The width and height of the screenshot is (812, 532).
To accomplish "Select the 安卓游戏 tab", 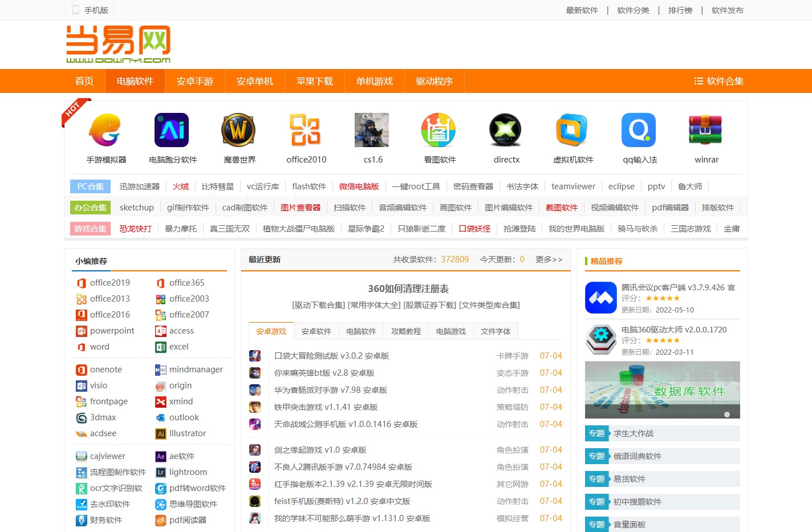I will click(271, 331).
